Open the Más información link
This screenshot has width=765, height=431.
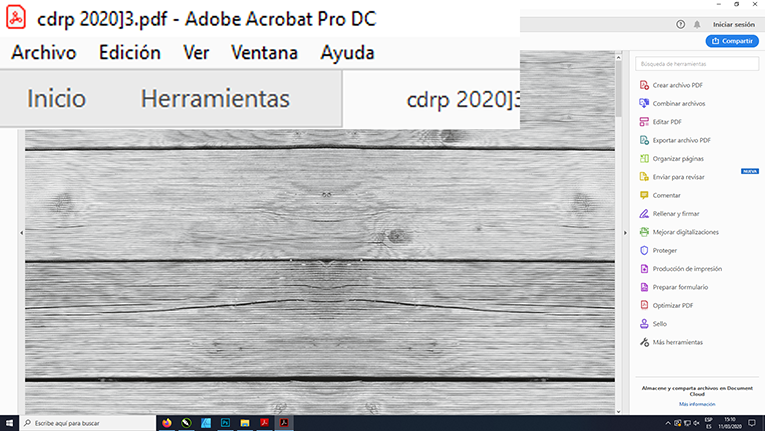697,404
